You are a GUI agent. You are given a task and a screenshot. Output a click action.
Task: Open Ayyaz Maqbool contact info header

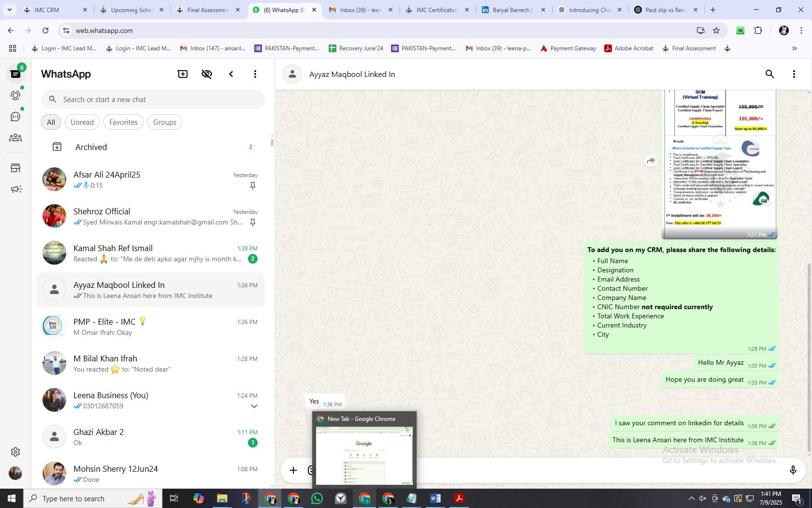352,74
